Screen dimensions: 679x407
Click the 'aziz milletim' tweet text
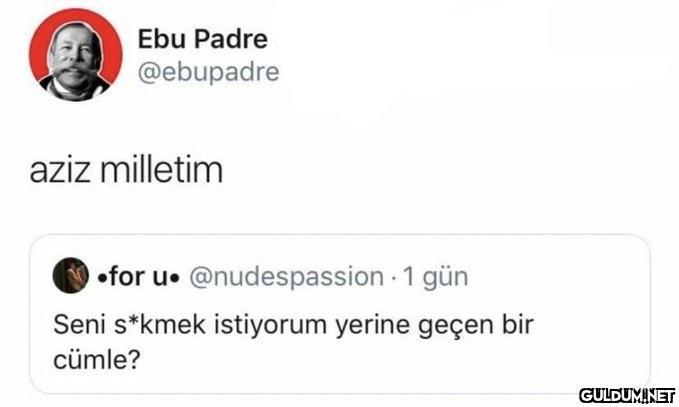[x=125, y=172]
